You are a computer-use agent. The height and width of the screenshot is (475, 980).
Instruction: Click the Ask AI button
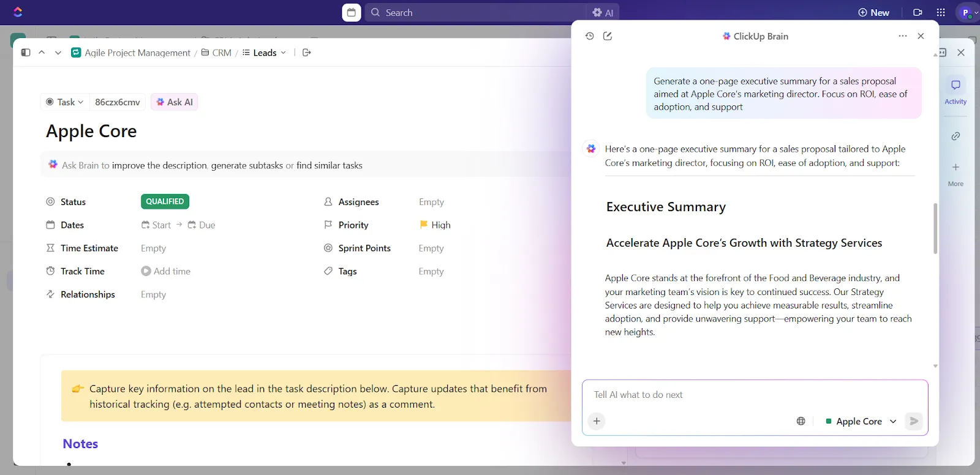pos(175,102)
